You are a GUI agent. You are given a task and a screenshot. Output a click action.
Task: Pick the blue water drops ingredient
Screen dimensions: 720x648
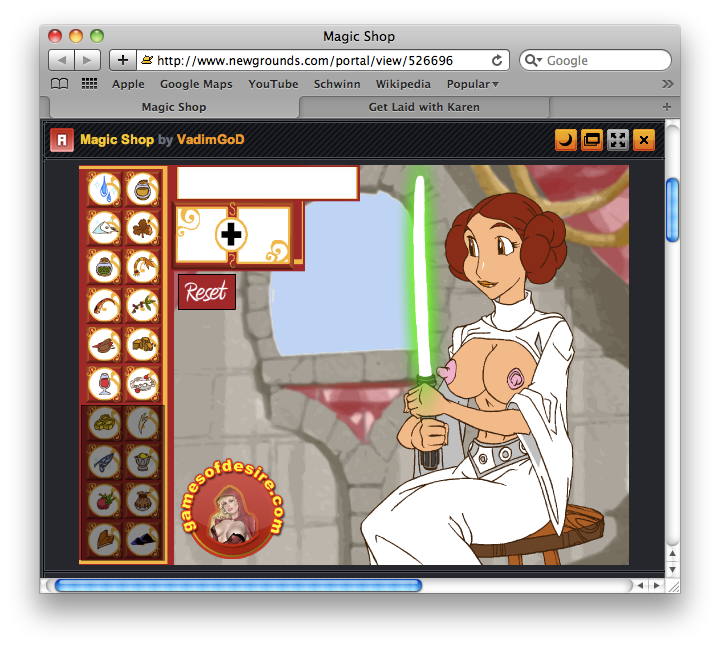click(x=104, y=189)
